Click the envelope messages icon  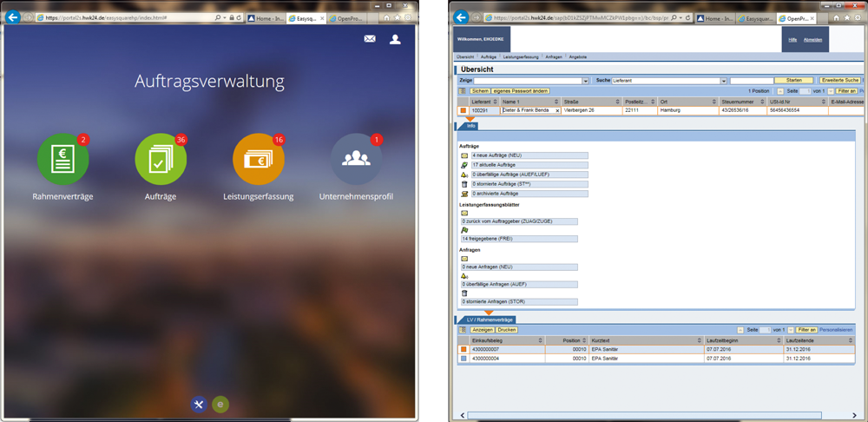[370, 39]
